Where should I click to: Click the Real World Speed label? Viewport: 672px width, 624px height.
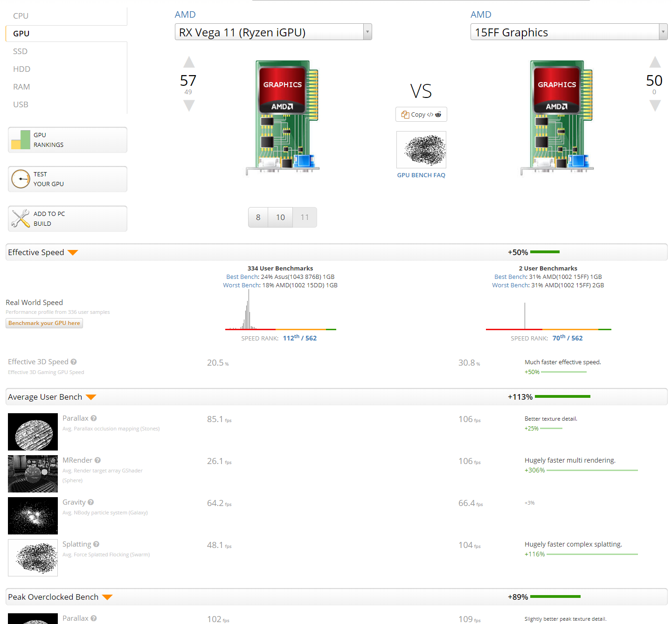(x=34, y=303)
